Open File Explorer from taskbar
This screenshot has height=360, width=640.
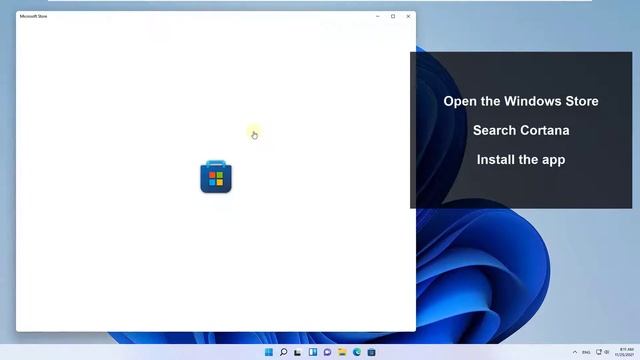point(342,352)
